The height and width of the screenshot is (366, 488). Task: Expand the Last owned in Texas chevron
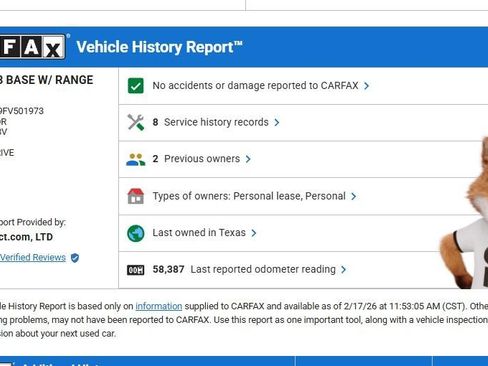254,233
